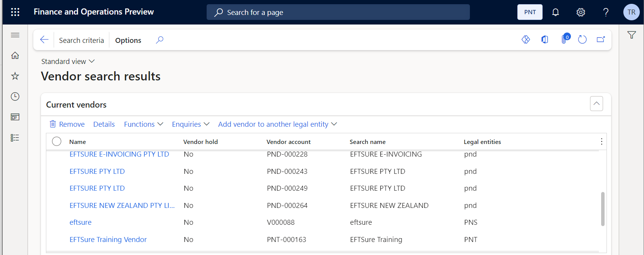Refresh the page with circular arrow

[582, 39]
